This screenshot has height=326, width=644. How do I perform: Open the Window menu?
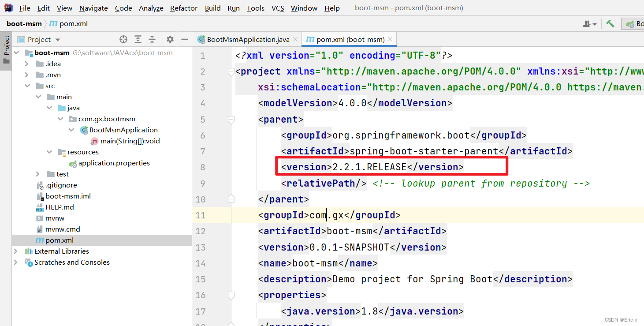point(304,8)
